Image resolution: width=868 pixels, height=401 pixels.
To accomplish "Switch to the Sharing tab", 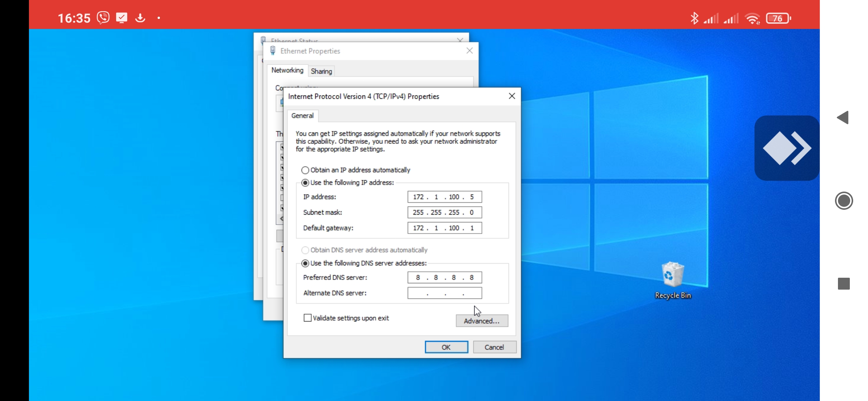I will pos(321,71).
